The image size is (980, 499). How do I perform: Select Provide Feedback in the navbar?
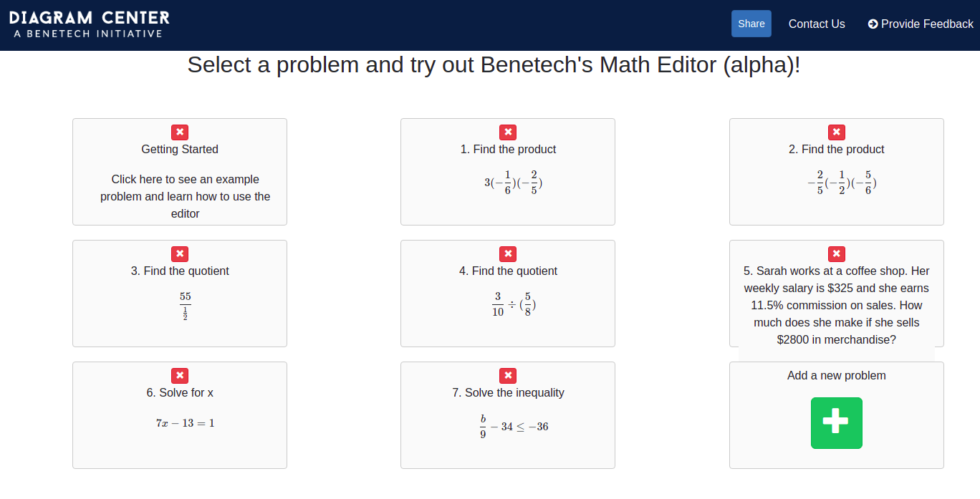coord(927,24)
